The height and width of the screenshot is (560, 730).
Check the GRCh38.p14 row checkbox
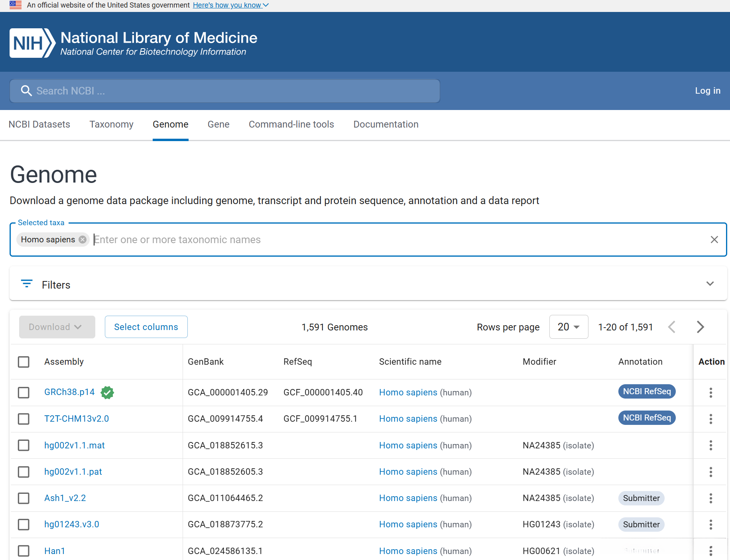[x=24, y=393]
